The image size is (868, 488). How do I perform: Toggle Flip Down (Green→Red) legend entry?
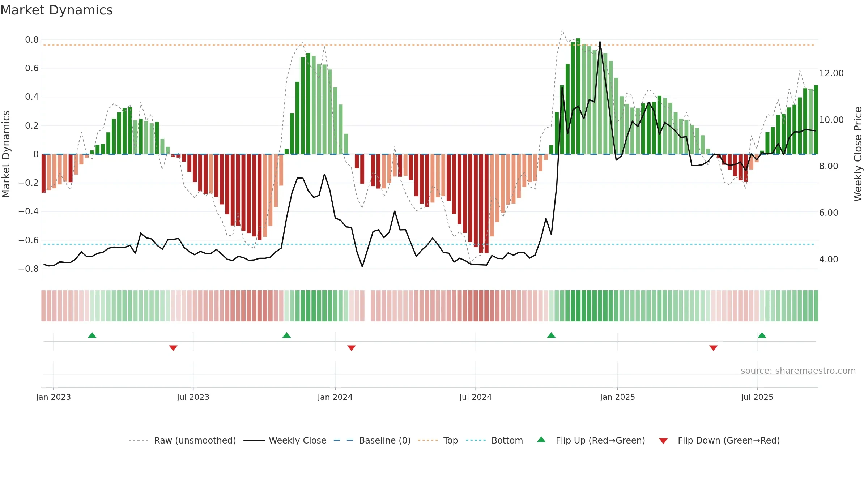pos(719,440)
